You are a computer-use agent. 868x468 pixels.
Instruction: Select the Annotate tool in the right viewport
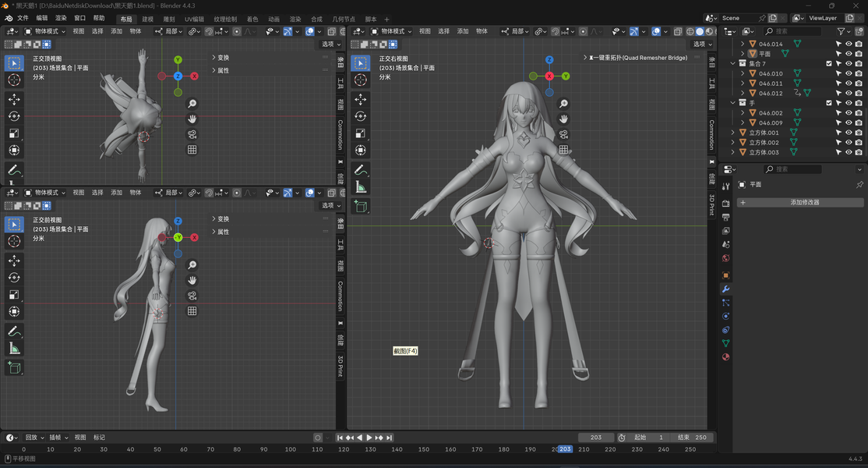click(361, 170)
